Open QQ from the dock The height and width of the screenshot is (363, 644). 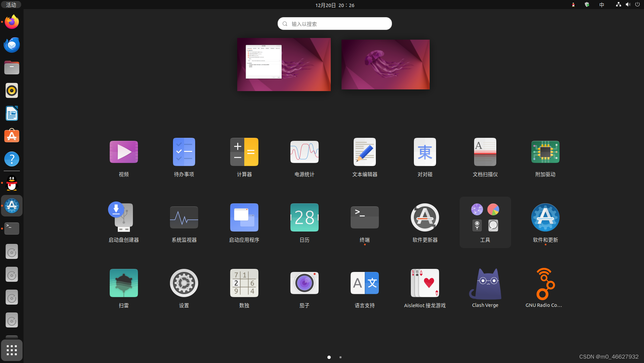[x=11, y=183]
